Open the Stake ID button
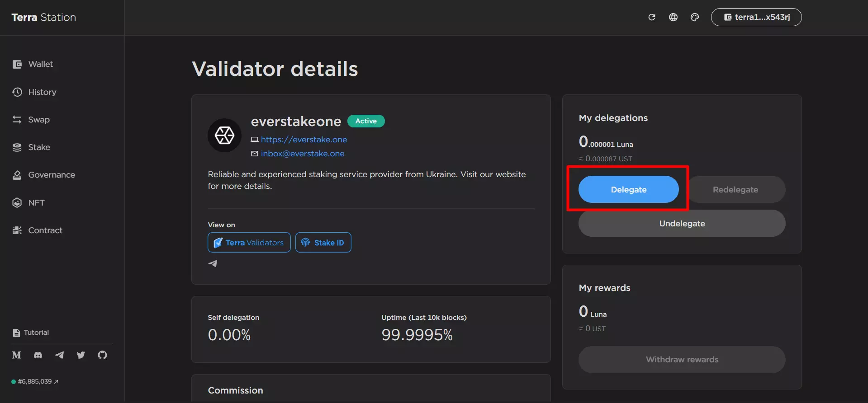Viewport: 868px width, 403px height. pyautogui.click(x=323, y=243)
